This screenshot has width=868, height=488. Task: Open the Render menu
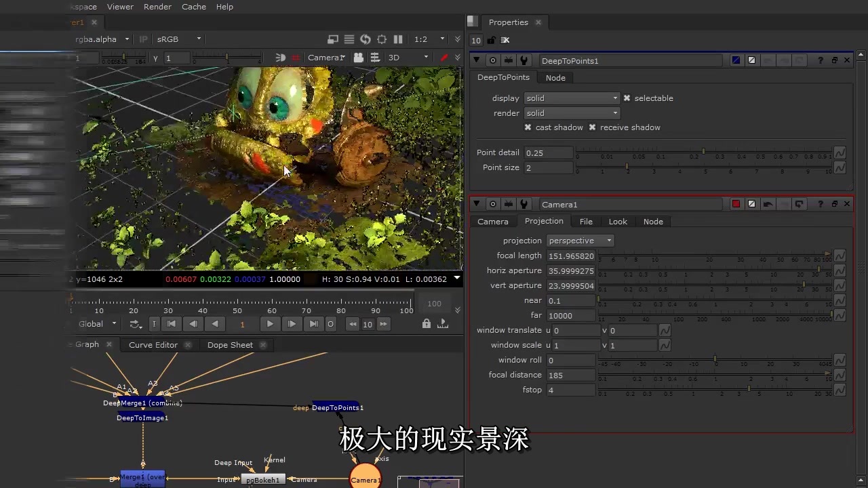[x=157, y=7]
